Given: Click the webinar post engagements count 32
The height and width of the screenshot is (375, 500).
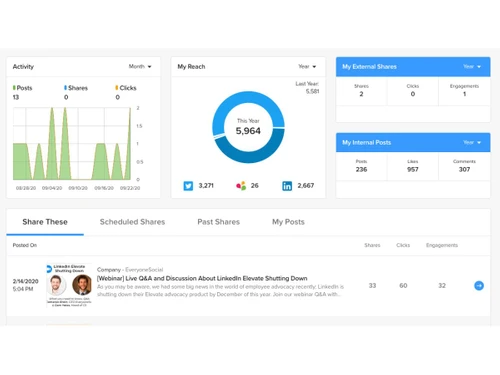Looking at the screenshot, I should click(x=442, y=286).
